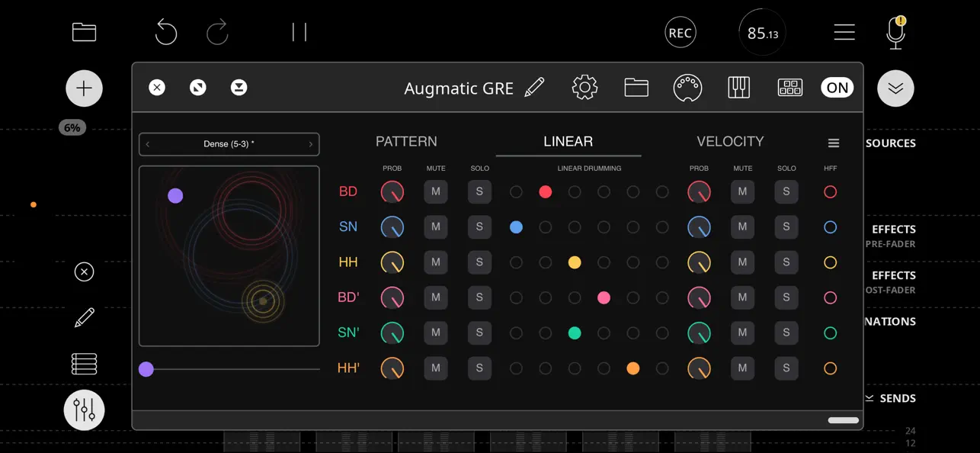
Task: Open the Dense (5-3) preset selector
Action: click(x=229, y=144)
